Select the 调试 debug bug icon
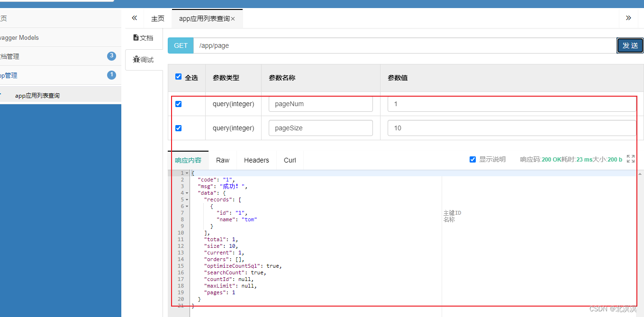 point(136,59)
